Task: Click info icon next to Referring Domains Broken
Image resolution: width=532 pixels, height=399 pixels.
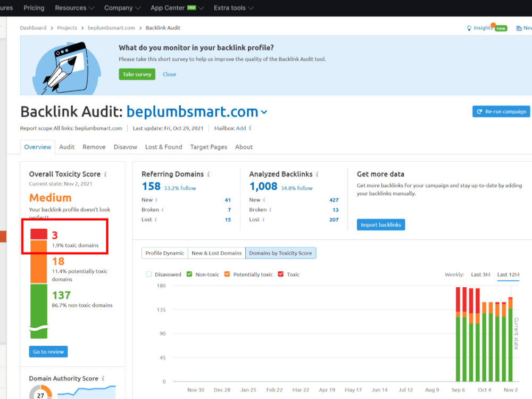Action: point(162,210)
